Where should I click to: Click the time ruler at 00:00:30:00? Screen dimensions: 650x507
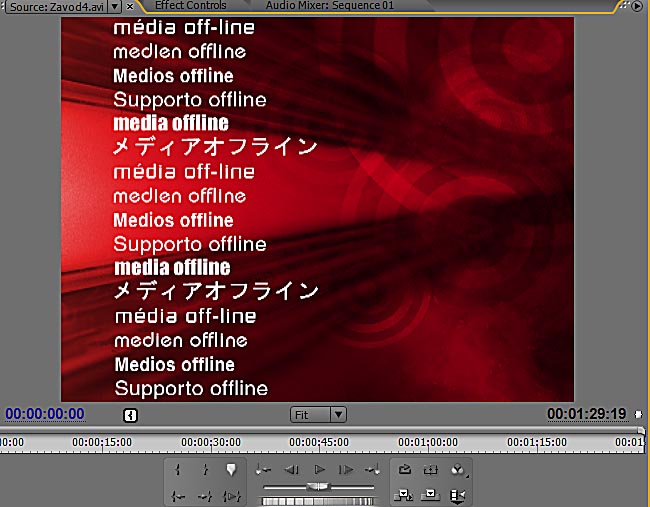click(211, 443)
